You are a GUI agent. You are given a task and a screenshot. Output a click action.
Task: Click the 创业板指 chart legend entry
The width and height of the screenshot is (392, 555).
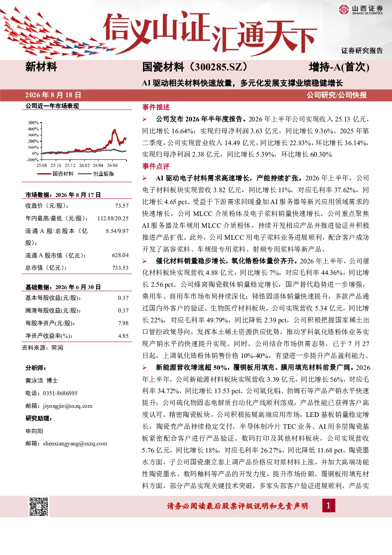coord(96,174)
